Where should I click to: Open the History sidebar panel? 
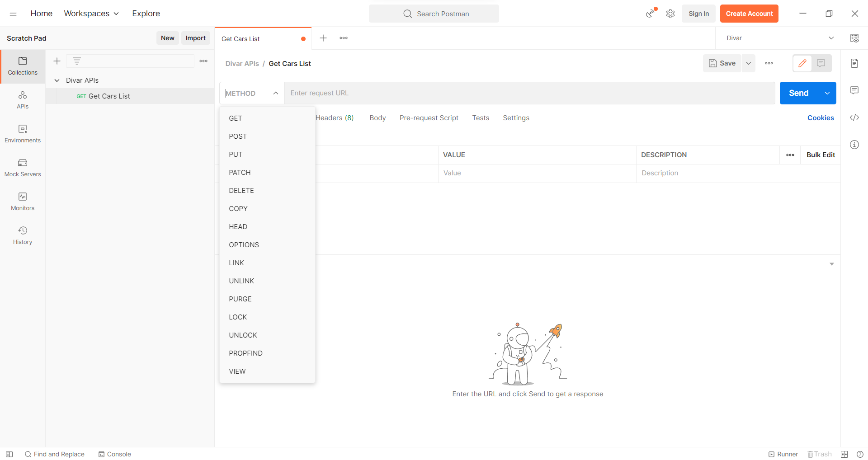[23, 236]
